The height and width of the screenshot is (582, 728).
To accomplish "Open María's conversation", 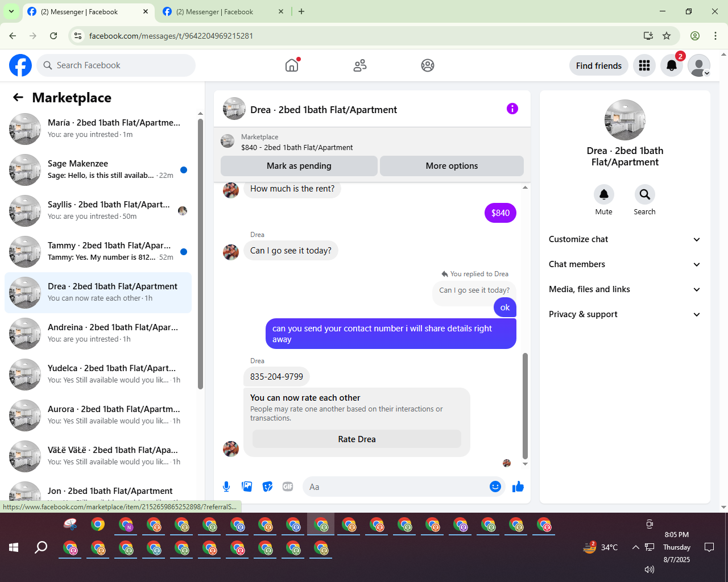I will tap(98, 129).
